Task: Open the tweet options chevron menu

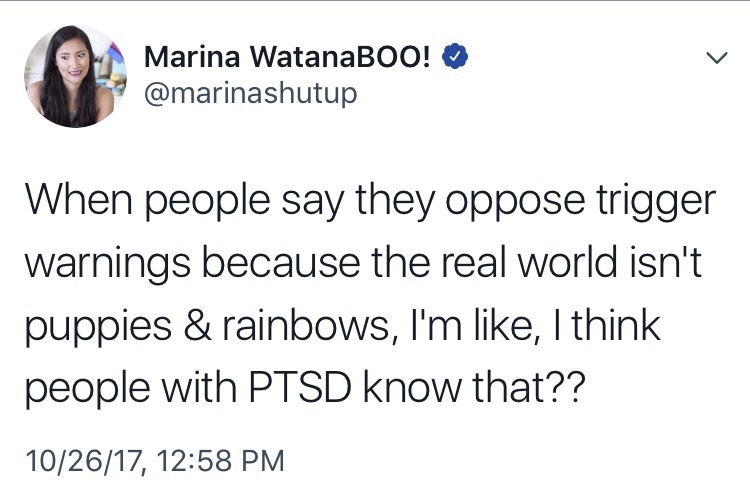Action: (715, 59)
